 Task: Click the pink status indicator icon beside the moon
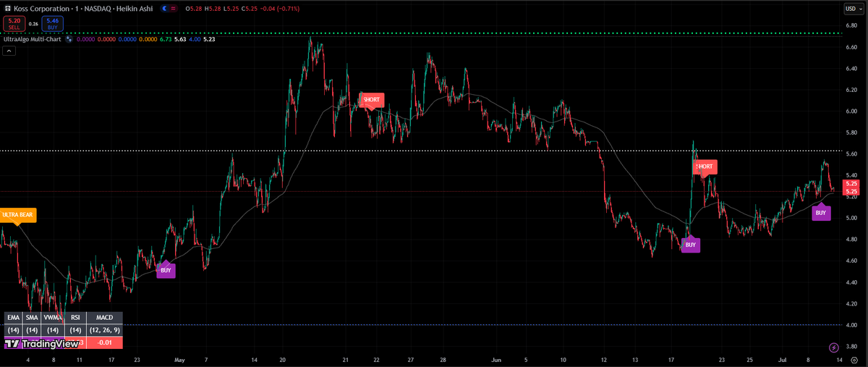click(x=174, y=8)
